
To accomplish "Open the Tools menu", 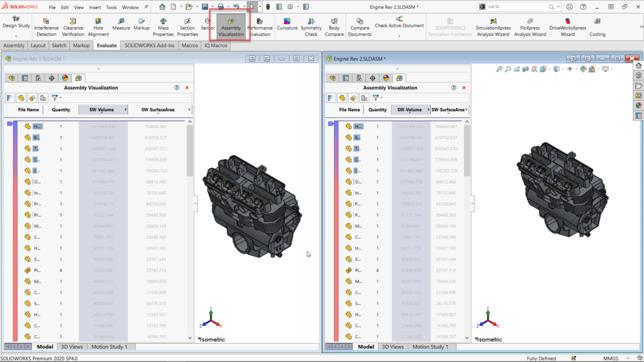I will tap(111, 8).
